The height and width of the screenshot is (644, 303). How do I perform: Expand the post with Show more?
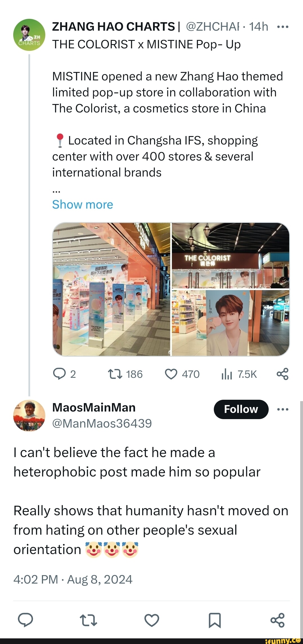[82, 204]
